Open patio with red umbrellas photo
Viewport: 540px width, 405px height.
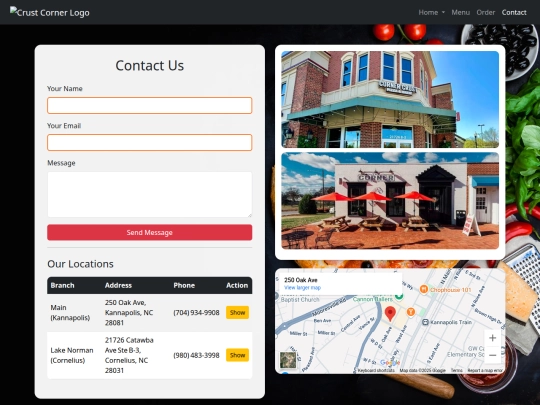click(x=390, y=201)
